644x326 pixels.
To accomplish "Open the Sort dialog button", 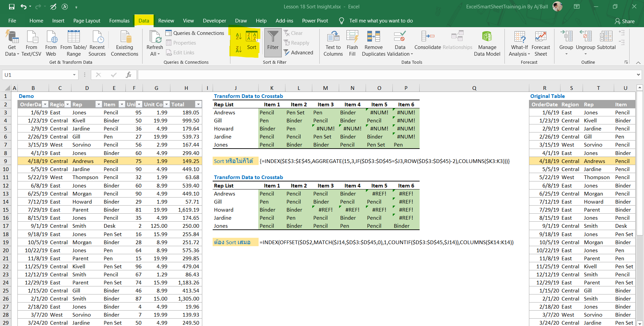I will 252,40.
